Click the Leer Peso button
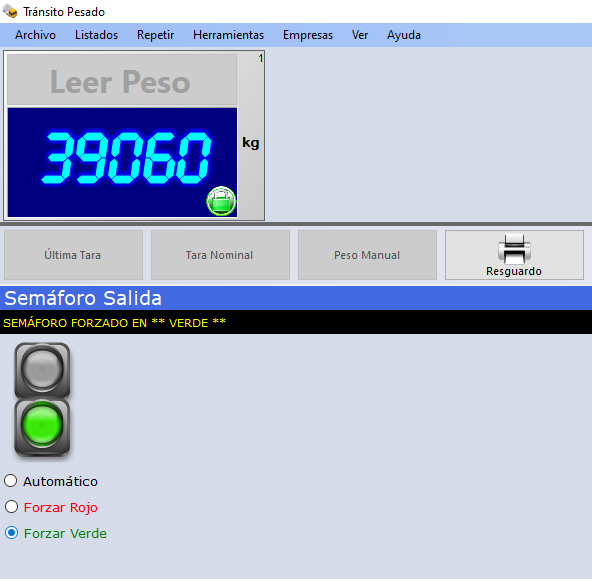The width and height of the screenshot is (592, 579). (x=122, y=80)
